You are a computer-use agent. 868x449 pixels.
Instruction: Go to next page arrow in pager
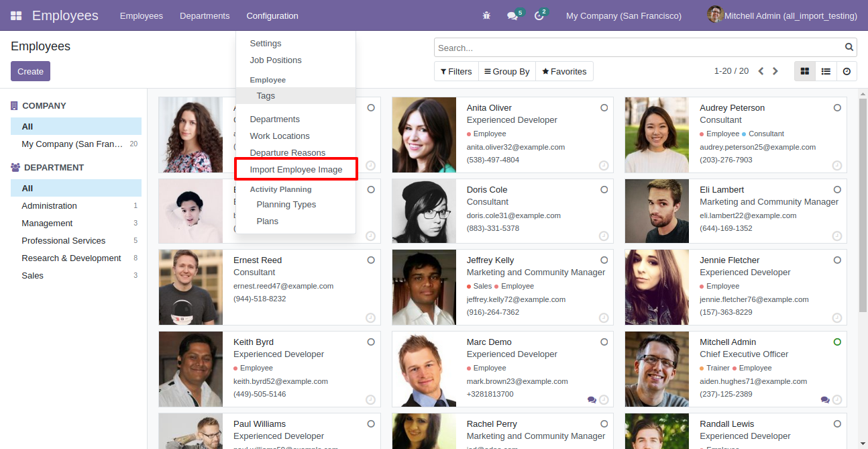[775, 71]
